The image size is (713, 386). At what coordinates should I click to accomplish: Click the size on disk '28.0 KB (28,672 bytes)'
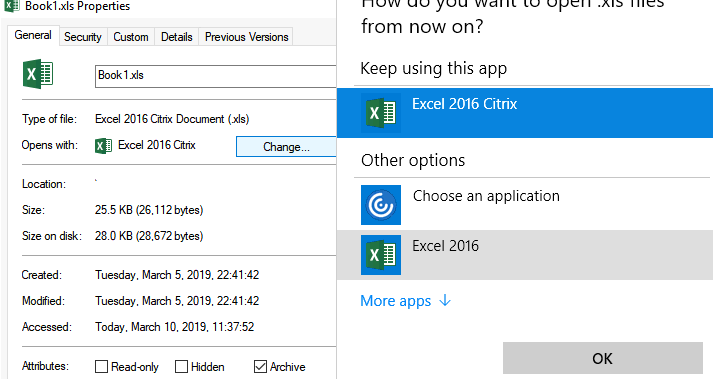click(x=149, y=236)
